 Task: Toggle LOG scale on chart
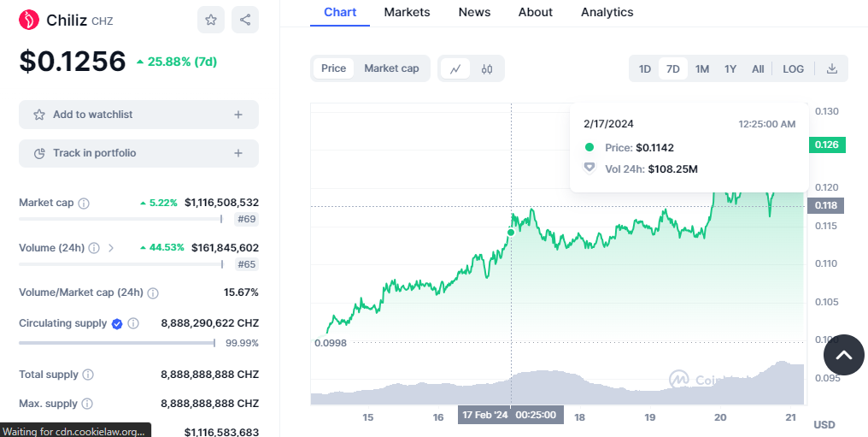click(793, 69)
